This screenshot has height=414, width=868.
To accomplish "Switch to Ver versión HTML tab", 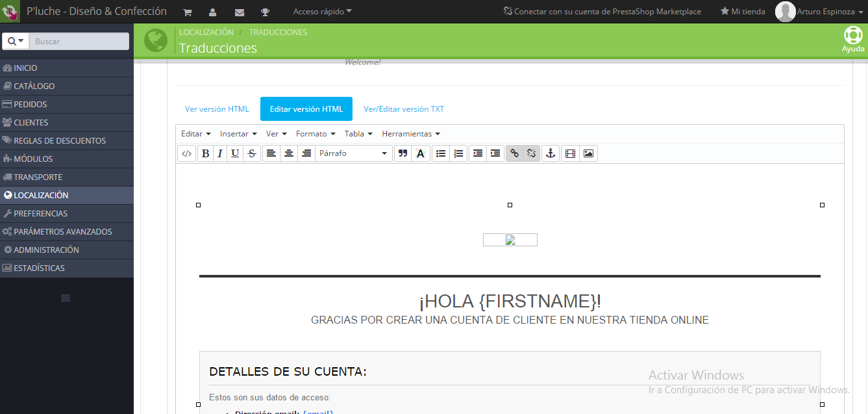I will (x=217, y=109).
